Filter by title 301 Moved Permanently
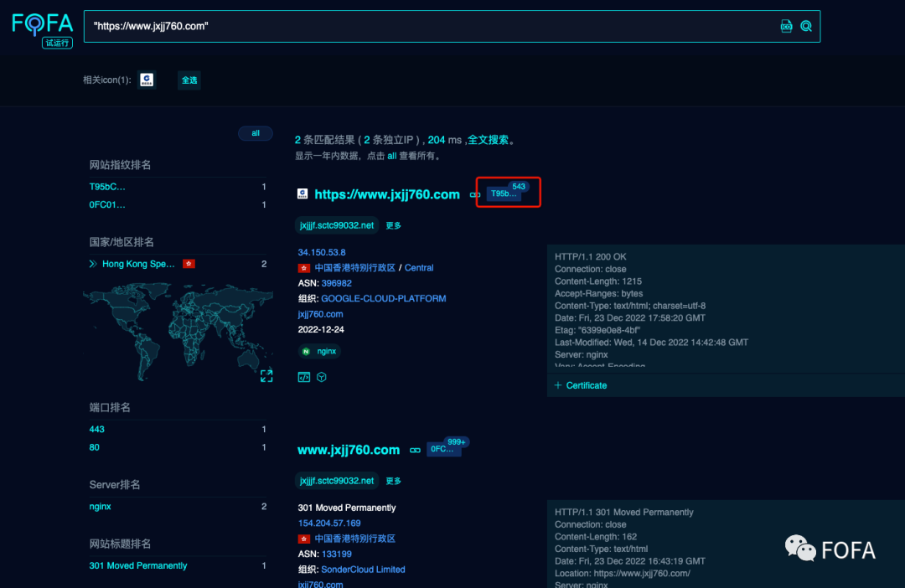Image resolution: width=905 pixels, height=588 pixels. click(138, 565)
